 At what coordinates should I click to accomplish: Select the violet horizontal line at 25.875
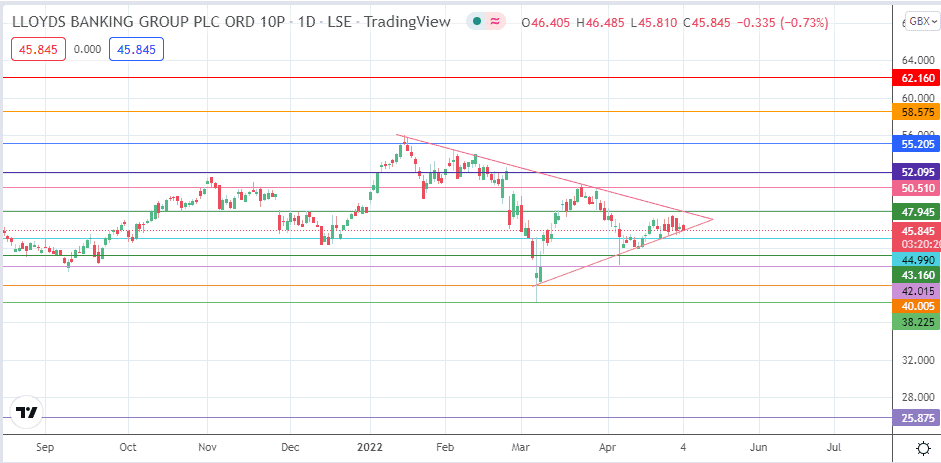446,417
